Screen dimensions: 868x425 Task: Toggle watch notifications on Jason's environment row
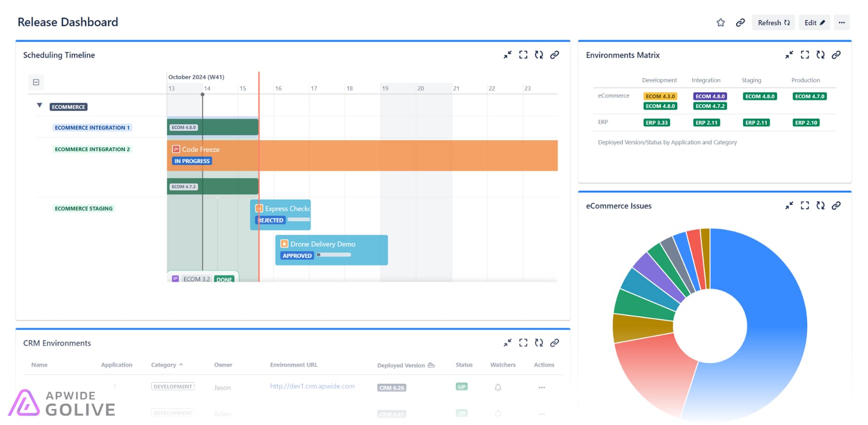(497, 387)
